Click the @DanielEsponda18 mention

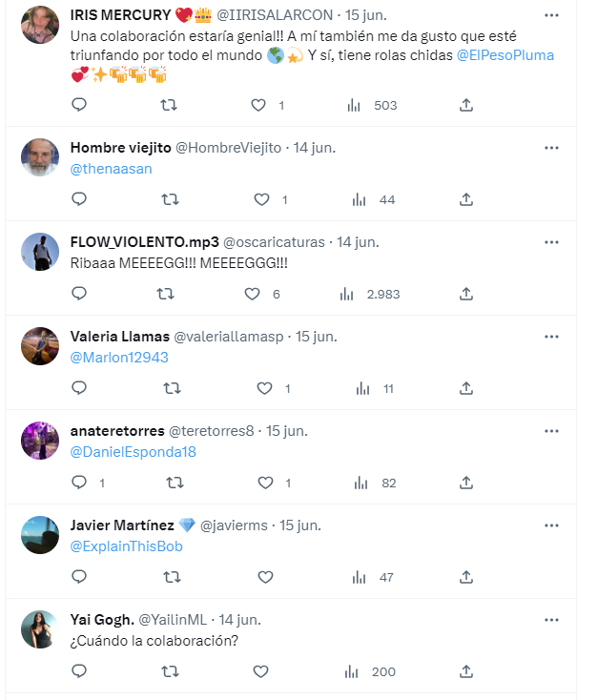pyautogui.click(x=134, y=452)
